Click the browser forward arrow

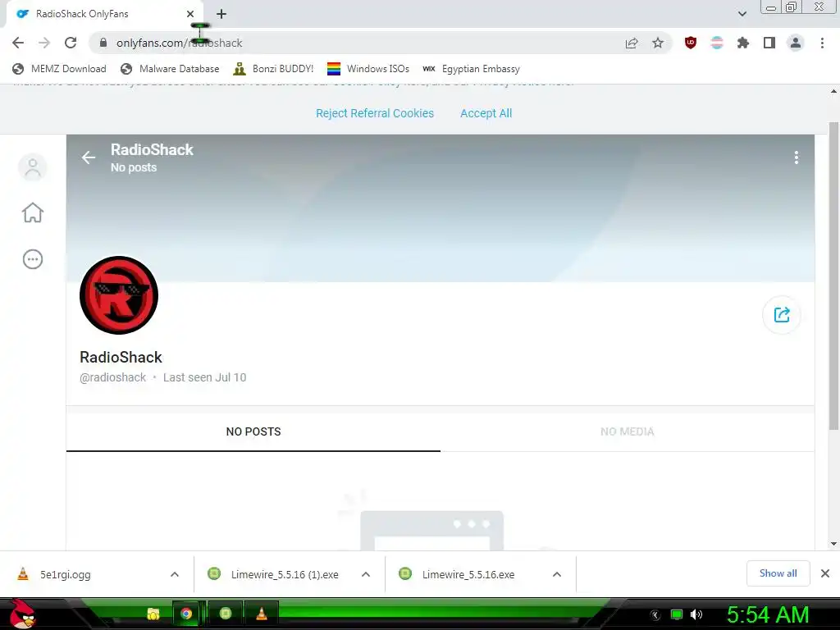point(44,43)
